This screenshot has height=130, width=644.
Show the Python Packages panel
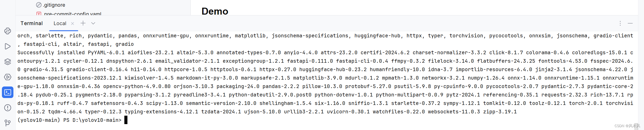(x=8, y=62)
